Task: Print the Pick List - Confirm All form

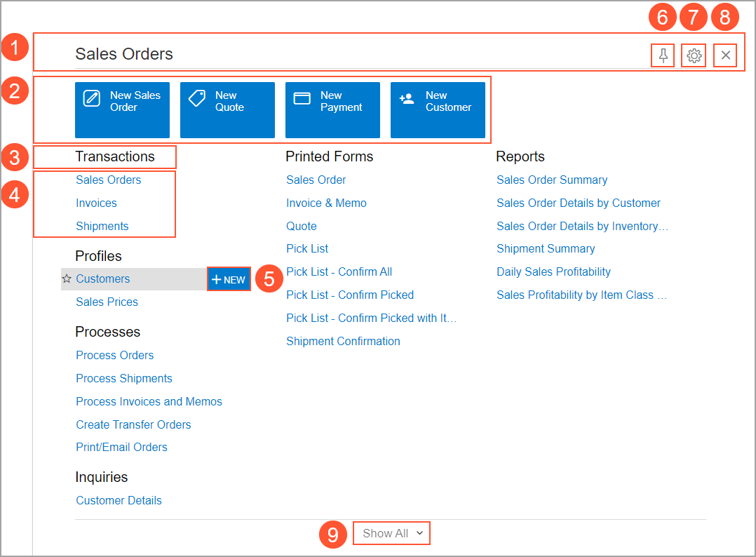Action: pos(339,271)
